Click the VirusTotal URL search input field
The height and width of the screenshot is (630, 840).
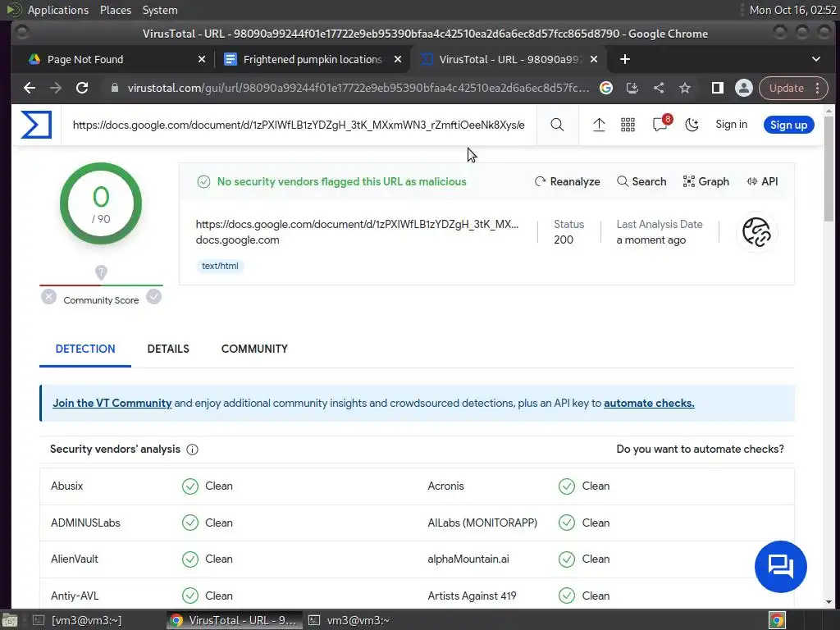299,125
